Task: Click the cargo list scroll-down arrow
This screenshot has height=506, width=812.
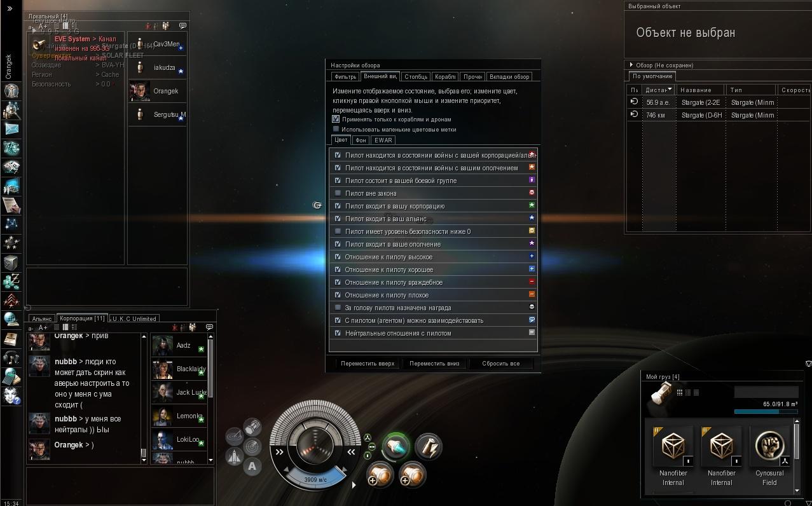Action: (x=797, y=490)
